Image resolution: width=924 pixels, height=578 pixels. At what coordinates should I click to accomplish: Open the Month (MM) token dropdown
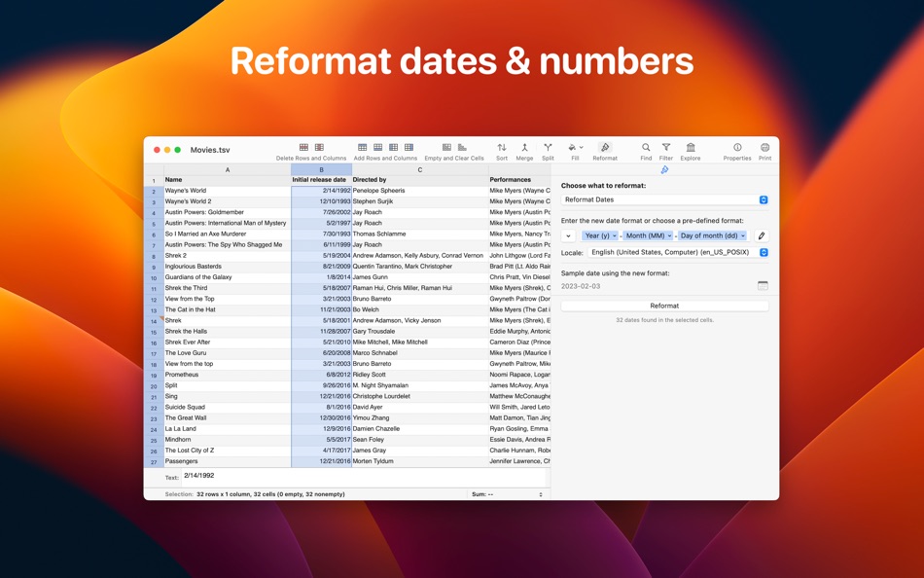(x=648, y=235)
